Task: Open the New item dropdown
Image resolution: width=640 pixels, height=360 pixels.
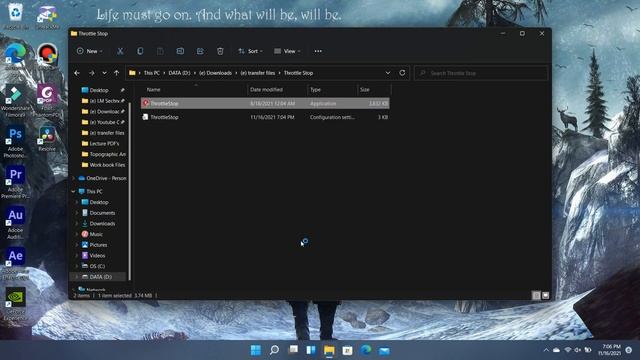Action: tap(89, 51)
